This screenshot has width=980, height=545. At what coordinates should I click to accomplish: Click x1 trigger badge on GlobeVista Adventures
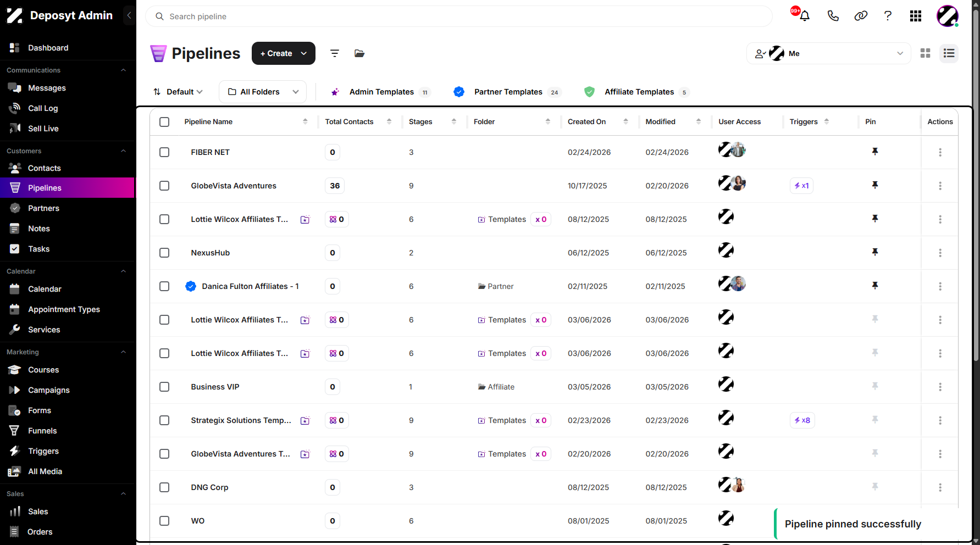pyautogui.click(x=801, y=186)
